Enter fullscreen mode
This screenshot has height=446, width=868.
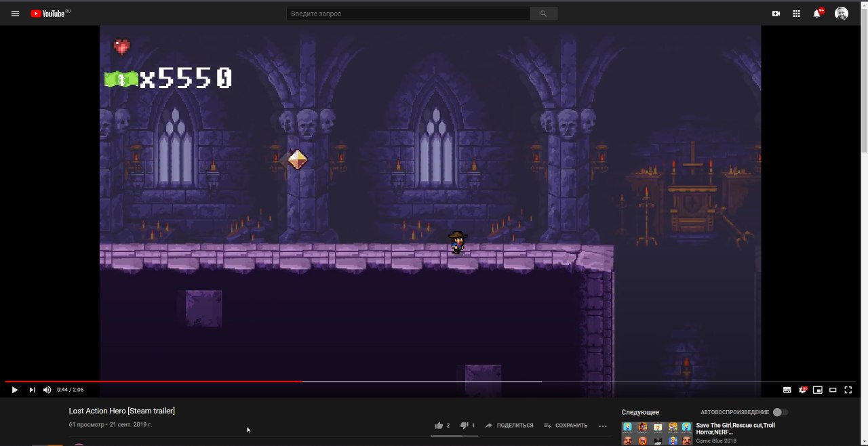pos(848,390)
